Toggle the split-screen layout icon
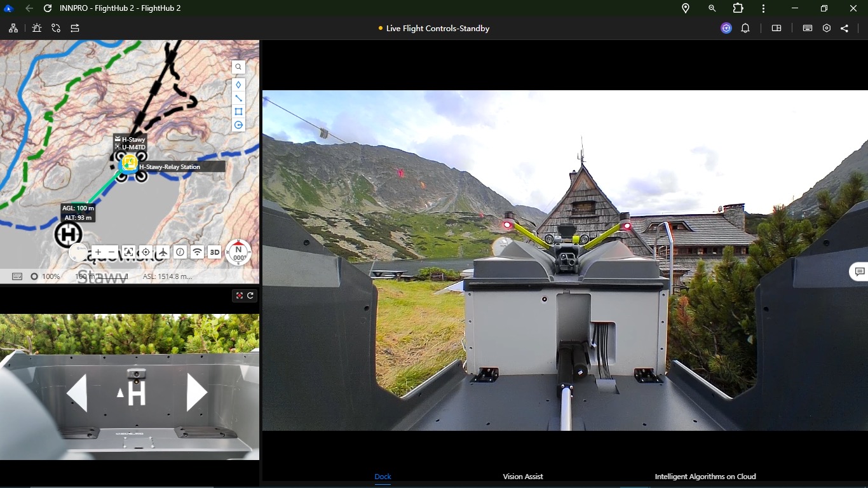The height and width of the screenshot is (488, 868). [x=776, y=28]
